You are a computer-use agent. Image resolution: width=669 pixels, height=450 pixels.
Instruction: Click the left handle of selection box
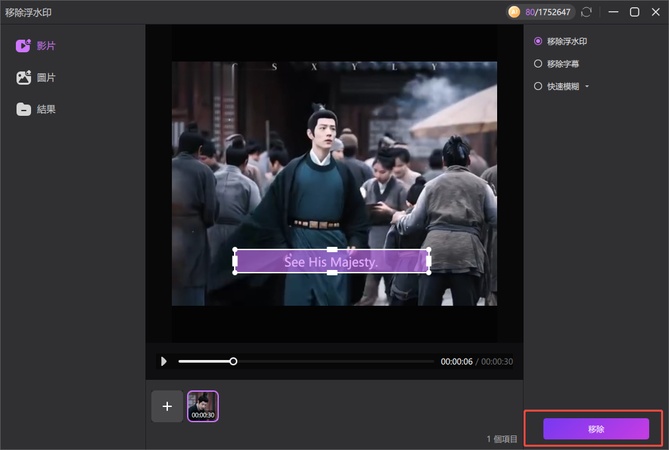point(235,262)
